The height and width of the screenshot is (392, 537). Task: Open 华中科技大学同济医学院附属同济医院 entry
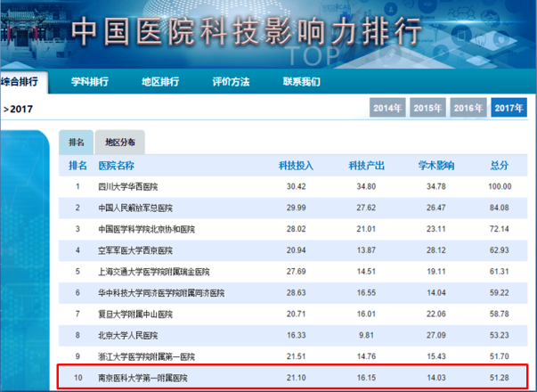(x=161, y=293)
